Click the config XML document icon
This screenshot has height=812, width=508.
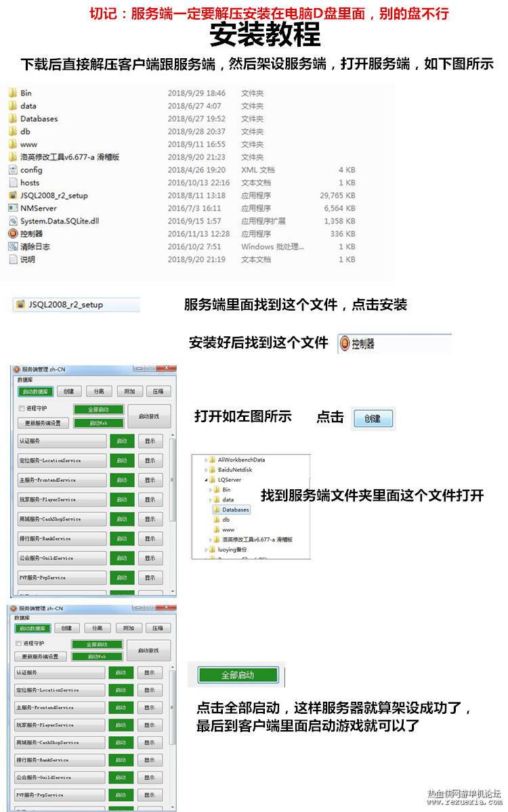(x=13, y=170)
